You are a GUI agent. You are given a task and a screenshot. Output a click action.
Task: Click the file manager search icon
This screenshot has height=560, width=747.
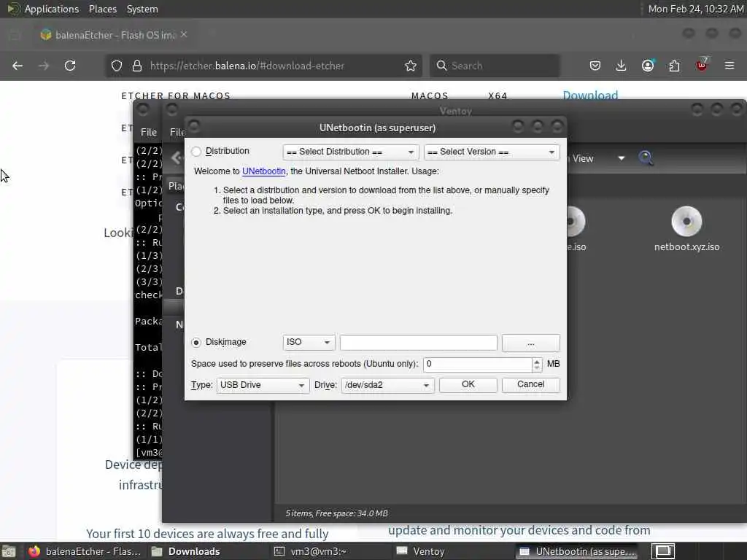[646, 158]
